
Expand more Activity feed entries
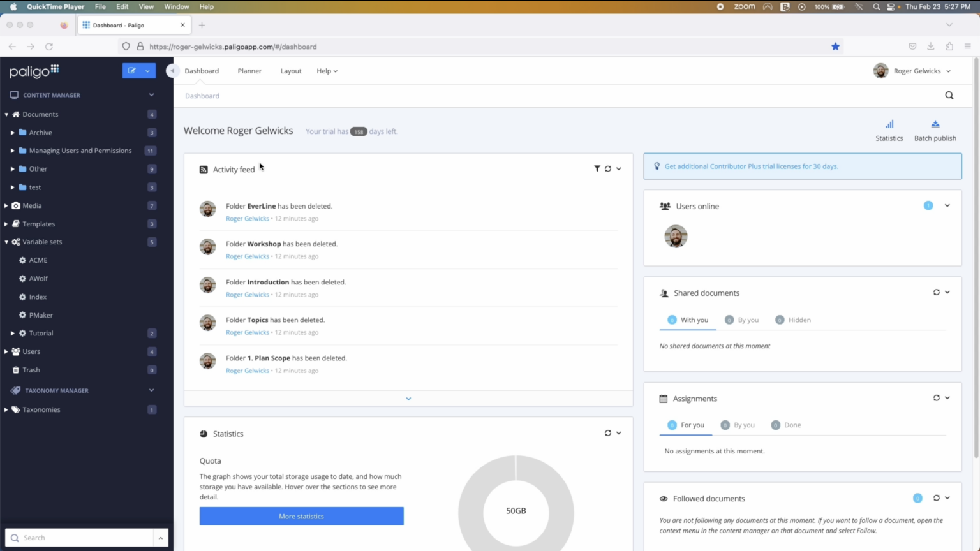[x=408, y=399]
